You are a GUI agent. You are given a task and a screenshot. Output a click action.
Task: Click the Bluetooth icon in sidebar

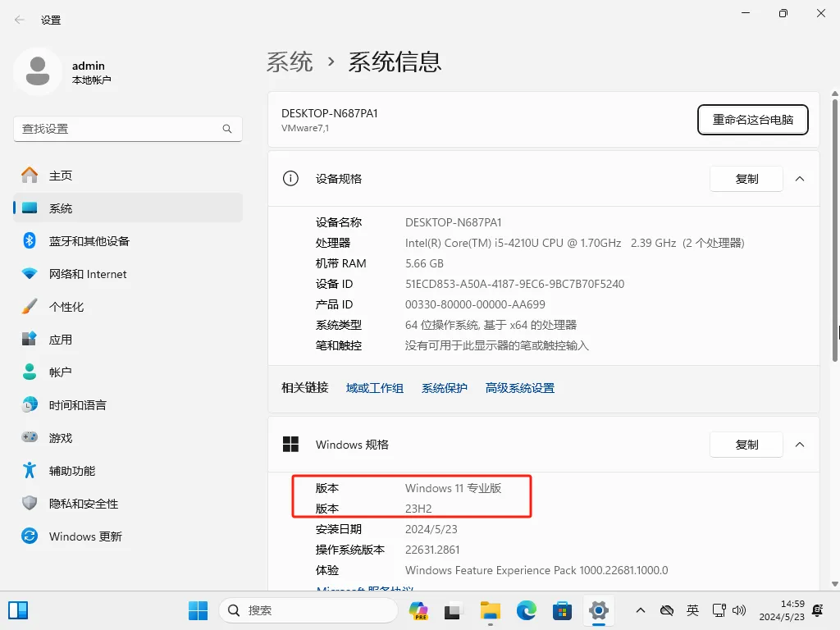[x=30, y=240]
